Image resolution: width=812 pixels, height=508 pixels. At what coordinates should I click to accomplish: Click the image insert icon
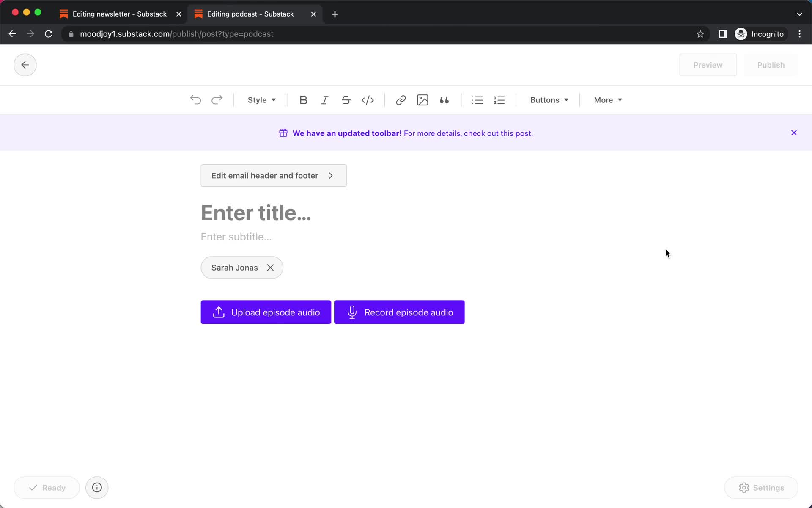(x=422, y=100)
